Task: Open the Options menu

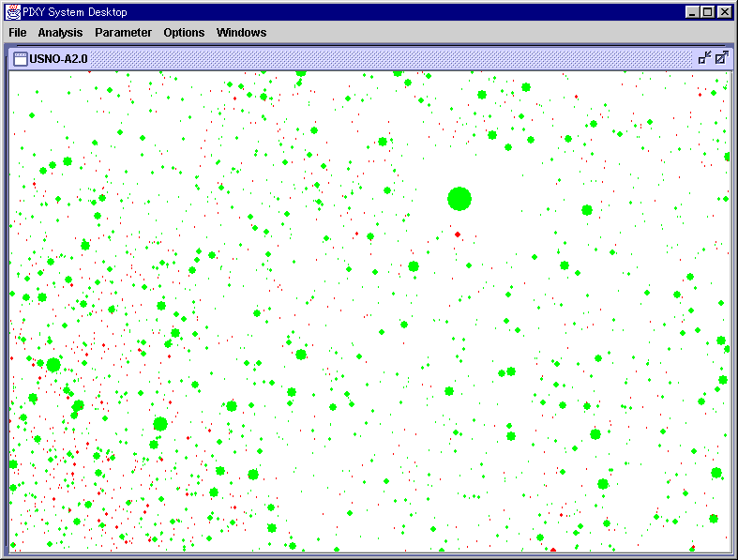Action: [x=184, y=33]
